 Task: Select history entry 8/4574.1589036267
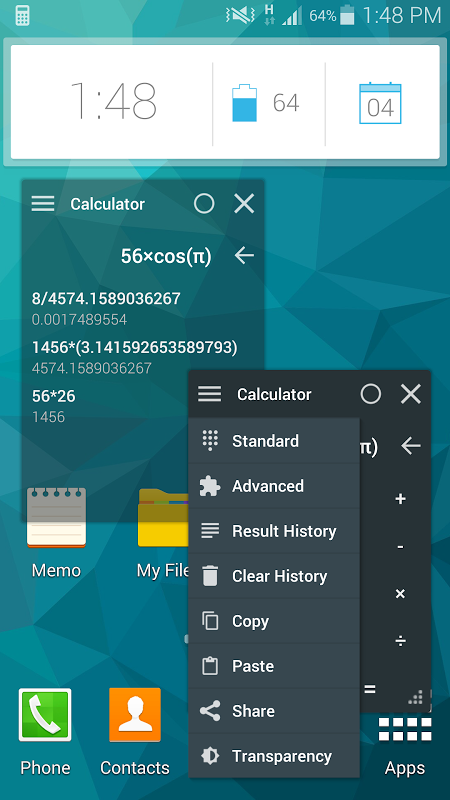(106, 298)
